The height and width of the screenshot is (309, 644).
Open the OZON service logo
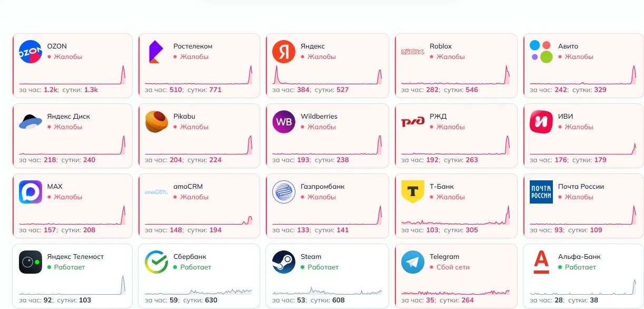(31, 52)
